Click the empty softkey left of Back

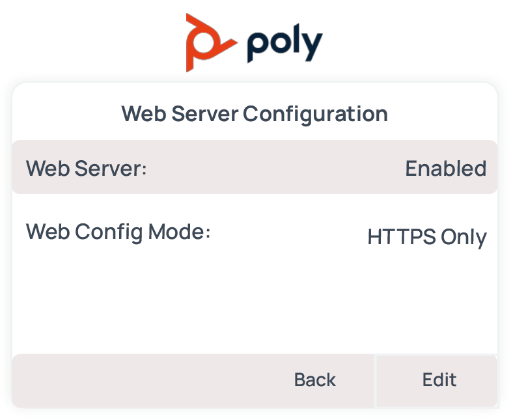tap(143, 380)
